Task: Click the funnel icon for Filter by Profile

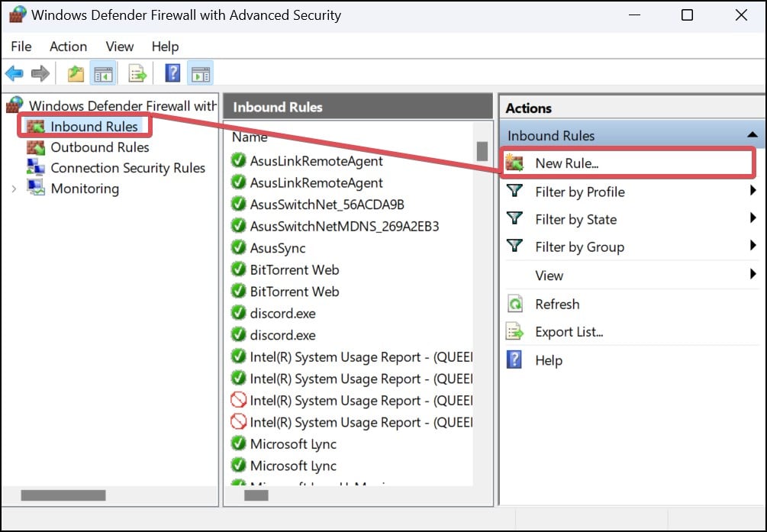Action: point(514,191)
